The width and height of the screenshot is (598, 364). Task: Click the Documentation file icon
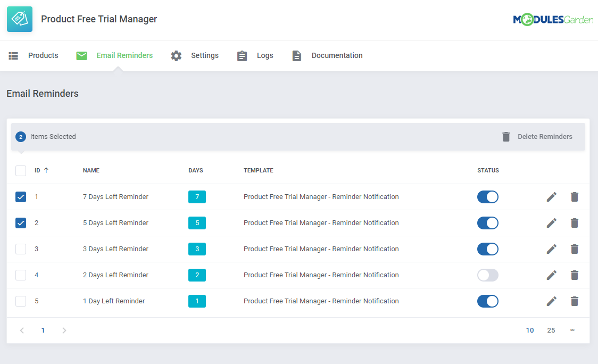(x=297, y=56)
